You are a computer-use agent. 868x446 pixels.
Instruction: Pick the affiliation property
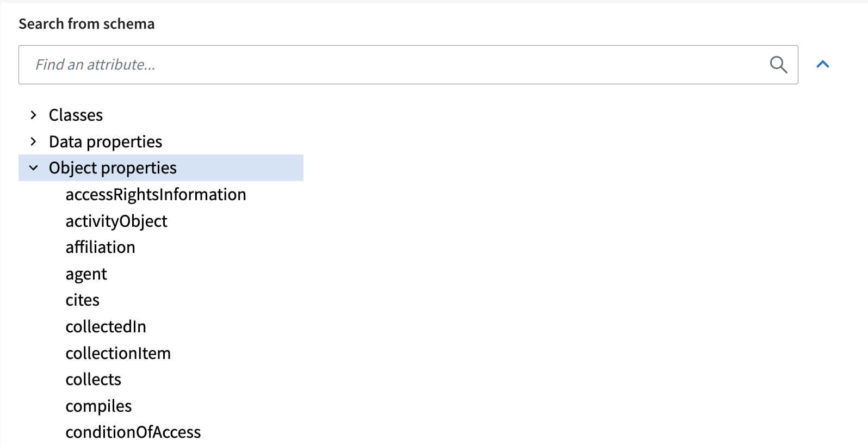[x=101, y=247]
